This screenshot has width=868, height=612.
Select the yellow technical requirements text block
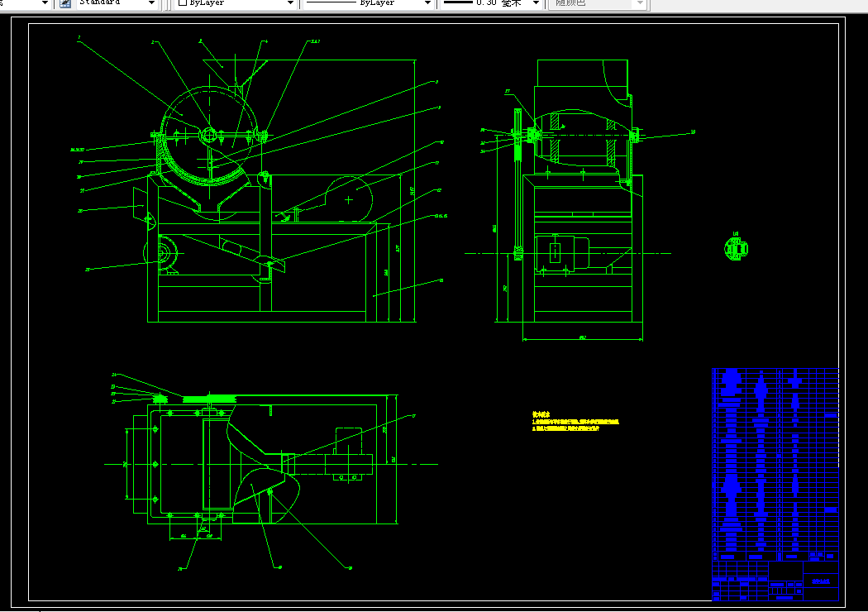click(575, 422)
